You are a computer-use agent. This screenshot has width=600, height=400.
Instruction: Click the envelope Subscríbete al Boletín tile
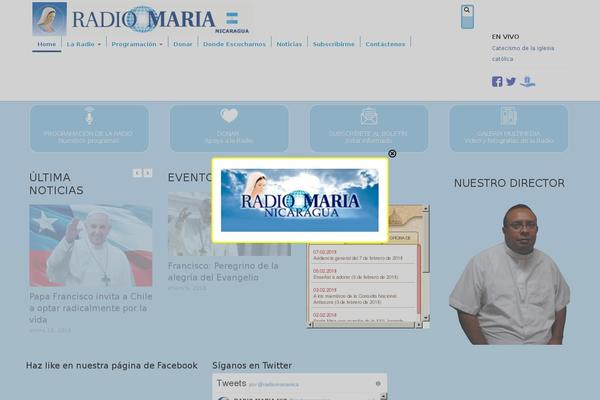(x=368, y=129)
